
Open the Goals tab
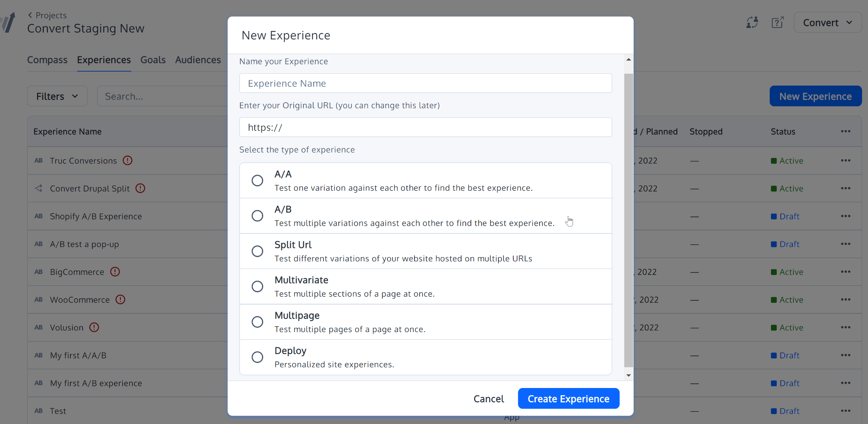153,60
